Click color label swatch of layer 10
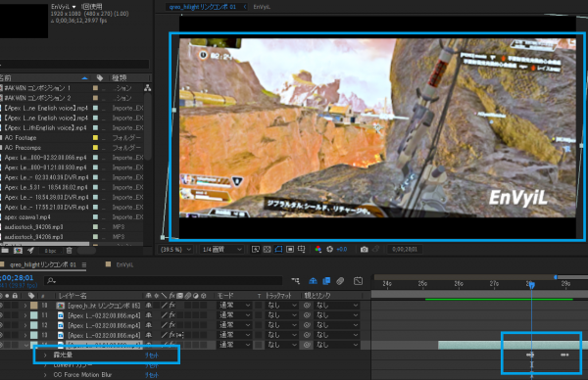588x380 pixels. pyautogui.click(x=33, y=306)
